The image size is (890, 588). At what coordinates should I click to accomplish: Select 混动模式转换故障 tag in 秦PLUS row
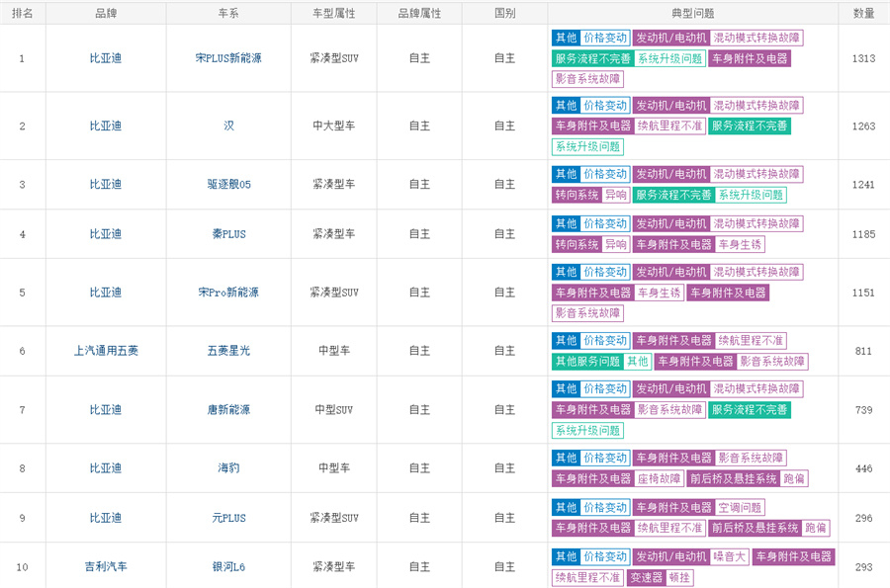[756, 223]
